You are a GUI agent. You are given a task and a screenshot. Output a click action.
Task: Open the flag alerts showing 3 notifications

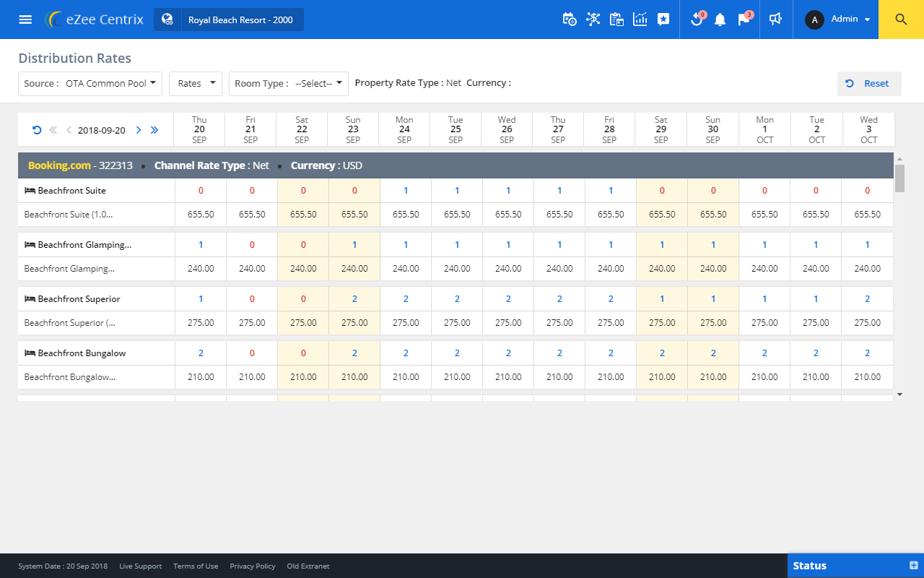(743, 20)
